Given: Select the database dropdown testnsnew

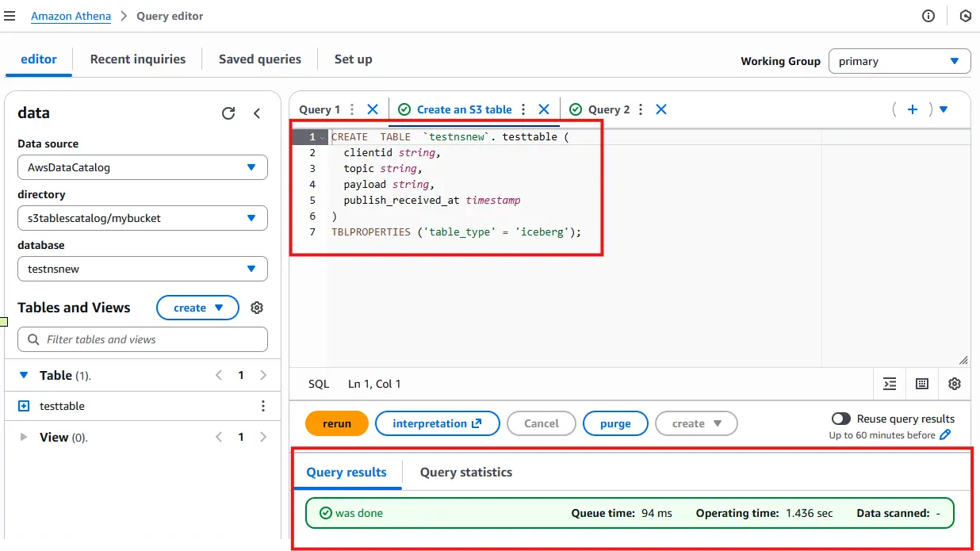Looking at the screenshot, I should 143,269.
